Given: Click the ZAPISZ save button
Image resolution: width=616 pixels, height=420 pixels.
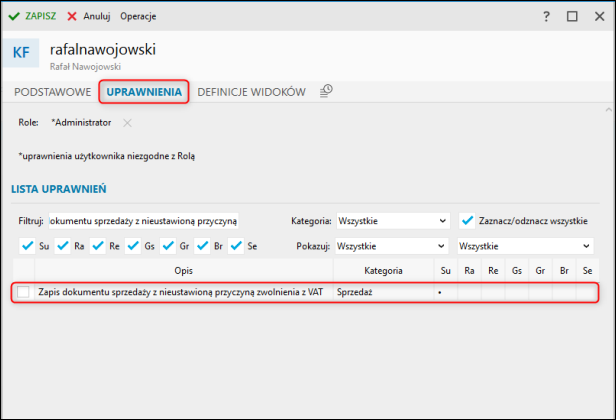Looking at the screenshot, I should [x=32, y=16].
